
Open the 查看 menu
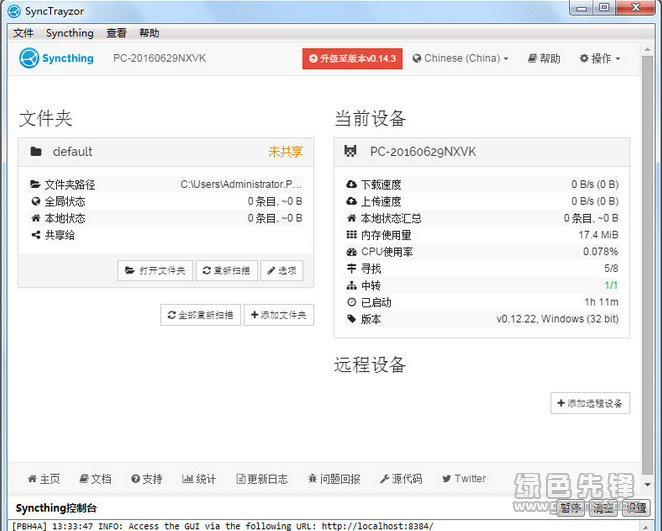click(116, 33)
